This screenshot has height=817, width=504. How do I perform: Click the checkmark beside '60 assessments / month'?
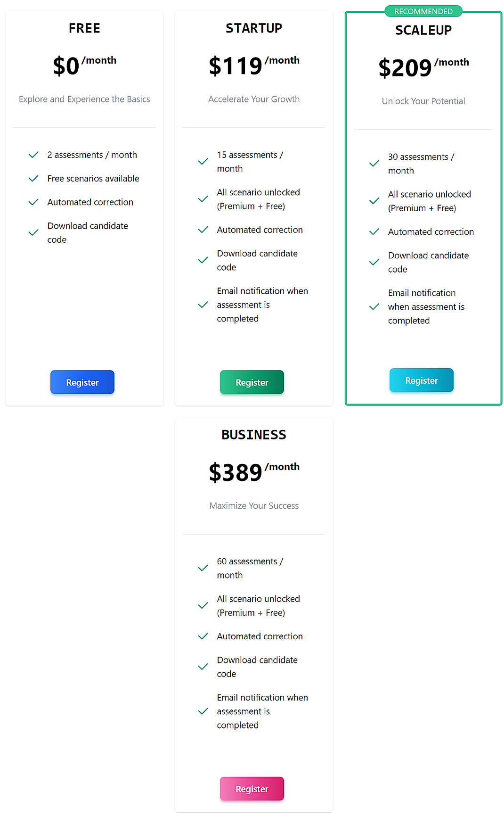203,568
